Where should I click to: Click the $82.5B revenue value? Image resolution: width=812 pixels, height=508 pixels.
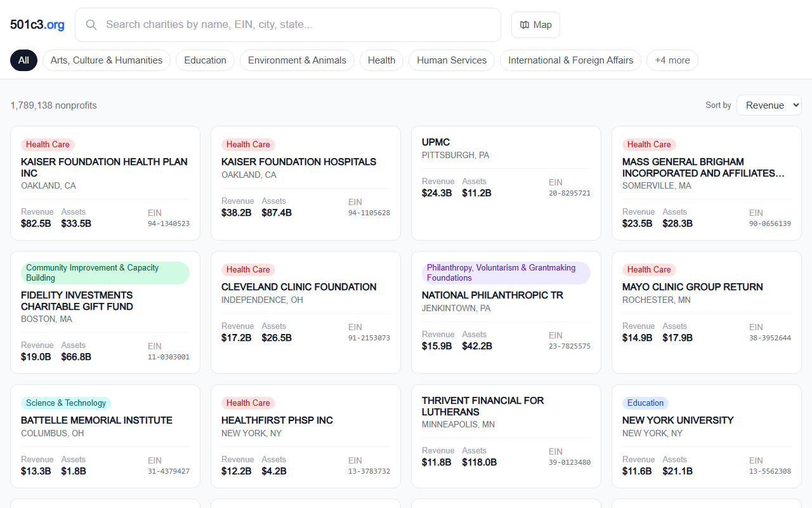tap(36, 224)
